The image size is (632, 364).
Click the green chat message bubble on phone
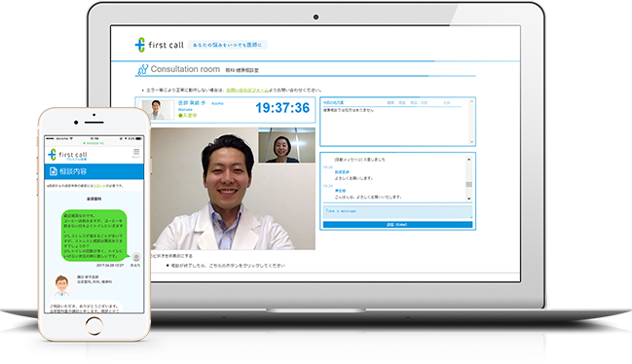pos(95,236)
